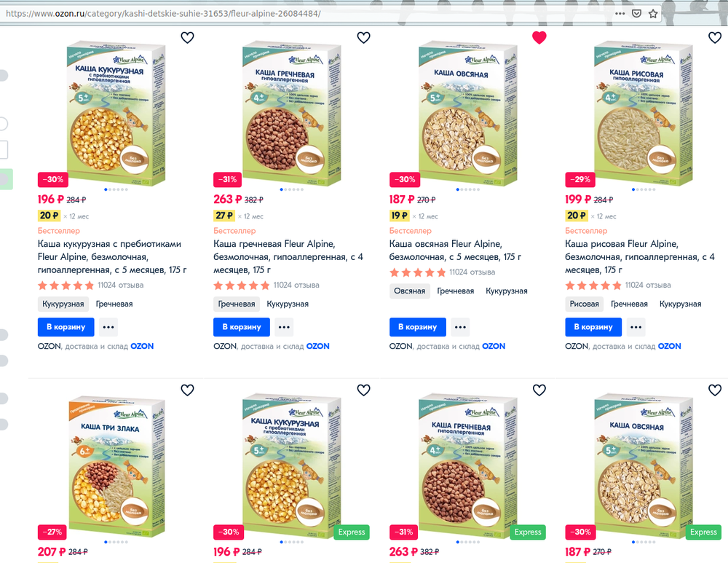Open more options for the corn porridge

[x=108, y=327]
